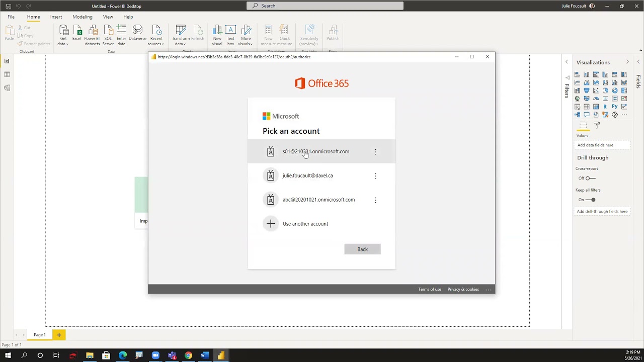Image resolution: width=644 pixels, height=362 pixels.
Task: Collapse the Visualizations pane with right chevron
Action: pos(627,62)
